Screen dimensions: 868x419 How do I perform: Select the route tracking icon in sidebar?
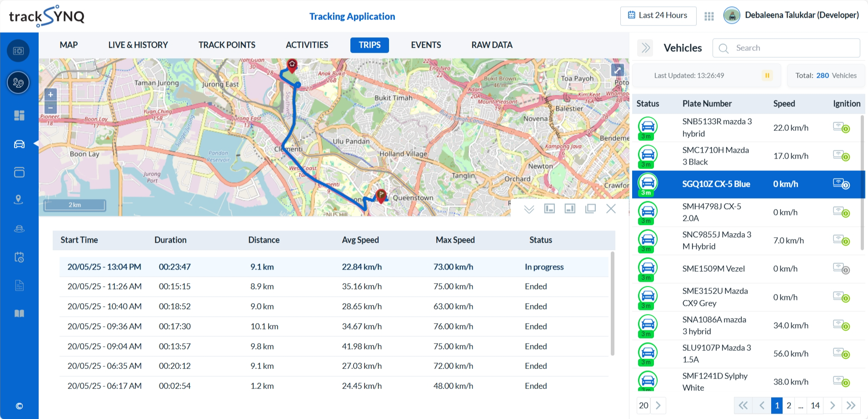[18, 83]
